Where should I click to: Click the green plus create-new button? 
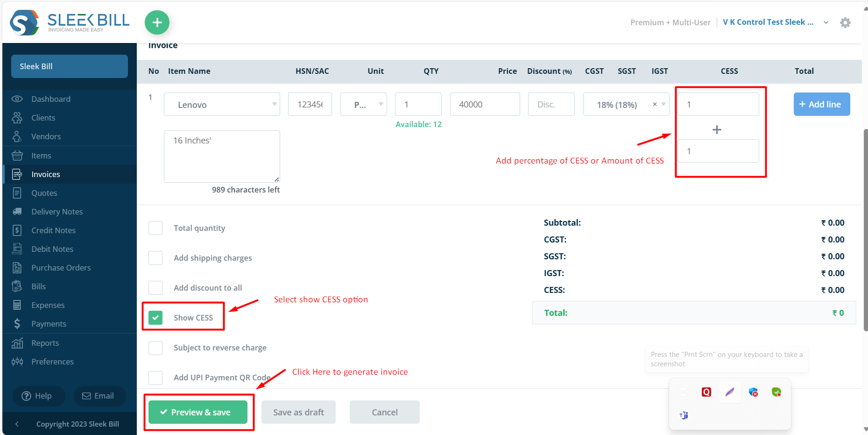(x=157, y=22)
